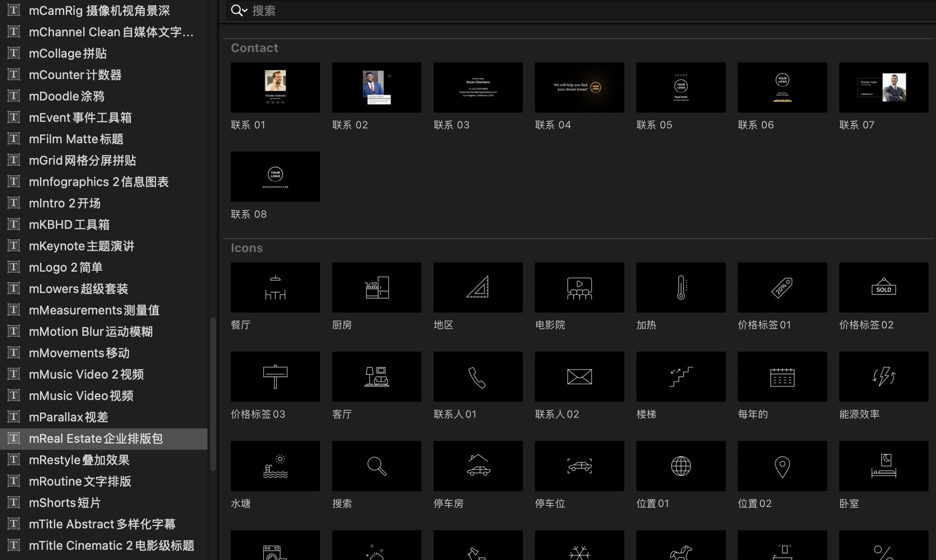Open mLogo 2 简单 category

[x=104, y=267]
